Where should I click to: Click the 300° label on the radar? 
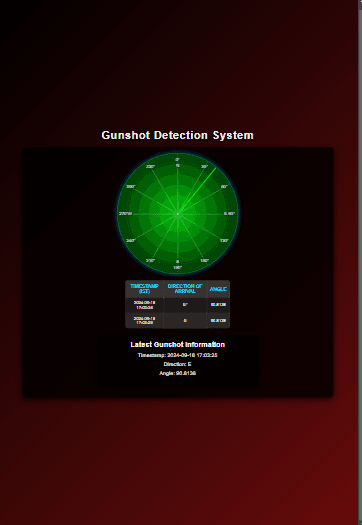(131, 186)
